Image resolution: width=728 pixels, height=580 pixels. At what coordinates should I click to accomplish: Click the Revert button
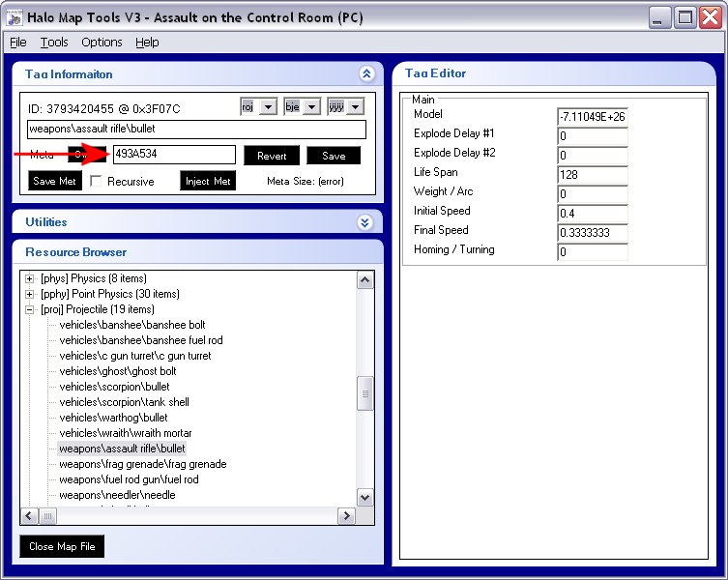[x=272, y=156]
